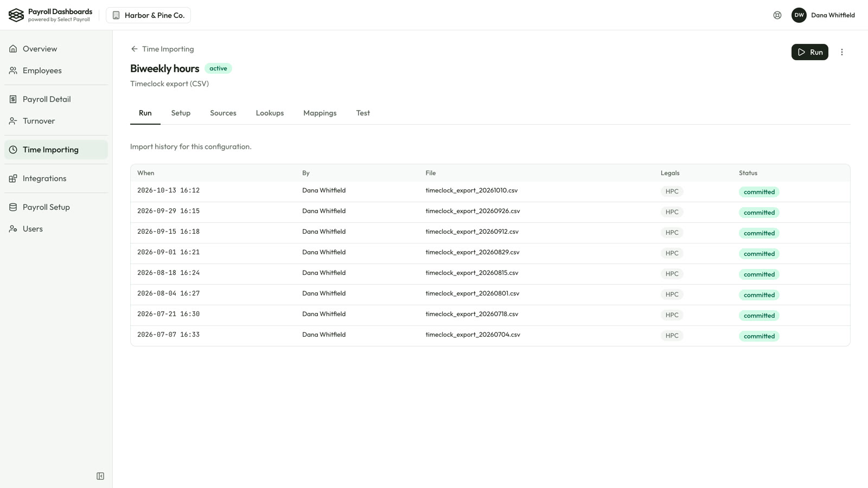Click the Overview home icon

tap(13, 49)
